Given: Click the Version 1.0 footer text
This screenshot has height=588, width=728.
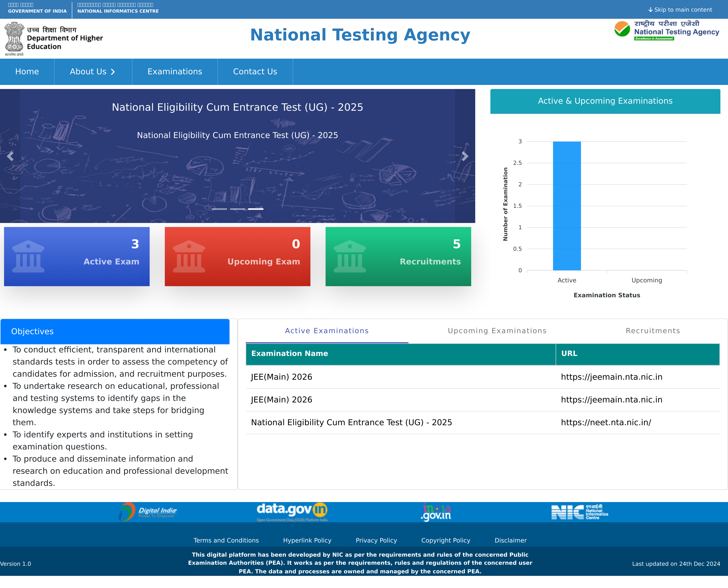Looking at the screenshot, I should [16, 564].
